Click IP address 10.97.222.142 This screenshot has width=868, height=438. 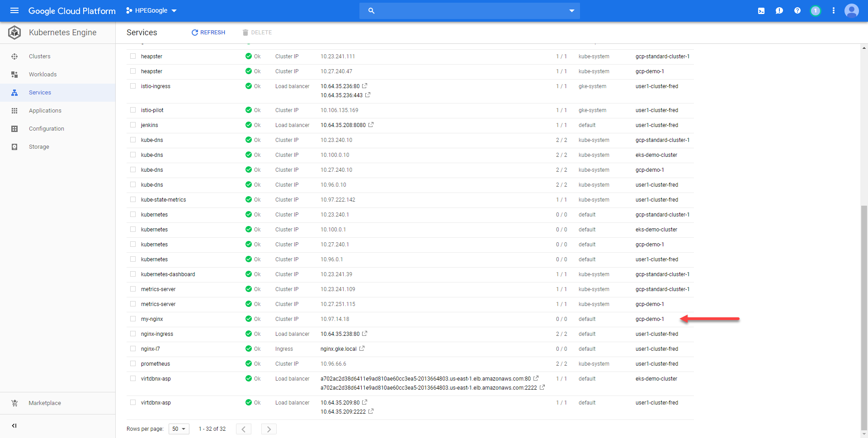coord(338,200)
